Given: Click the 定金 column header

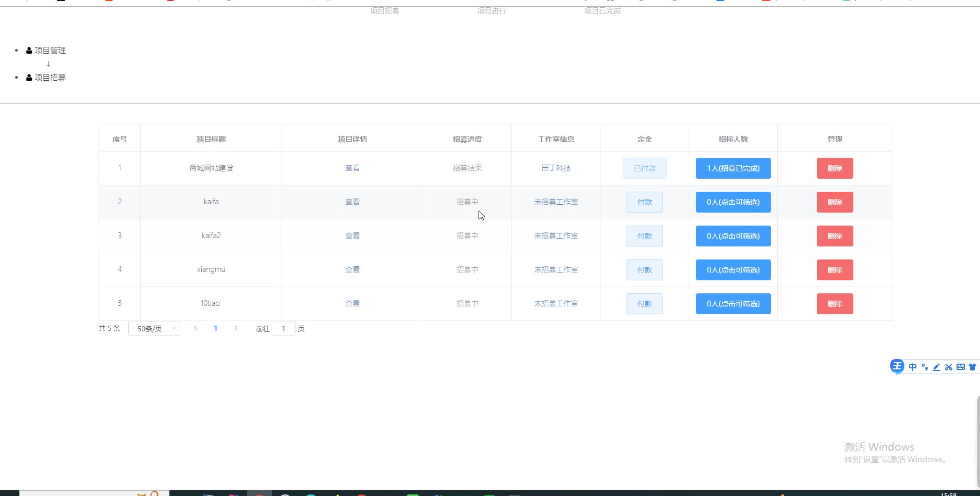Looking at the screenshot, I should click(645, 139).
